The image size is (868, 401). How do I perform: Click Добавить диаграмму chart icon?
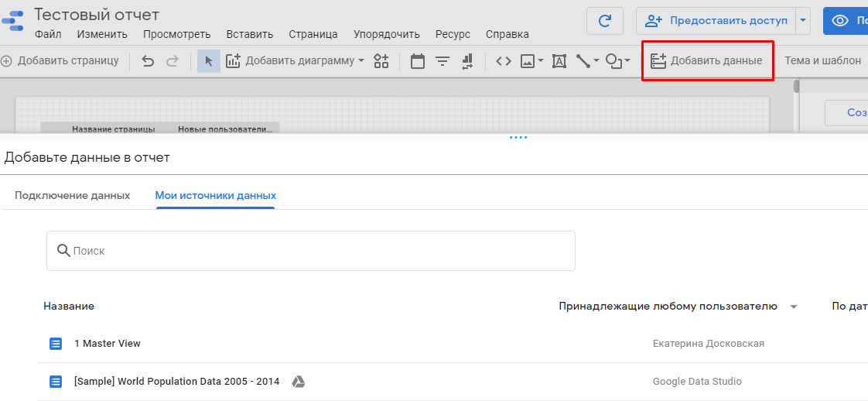234,61
